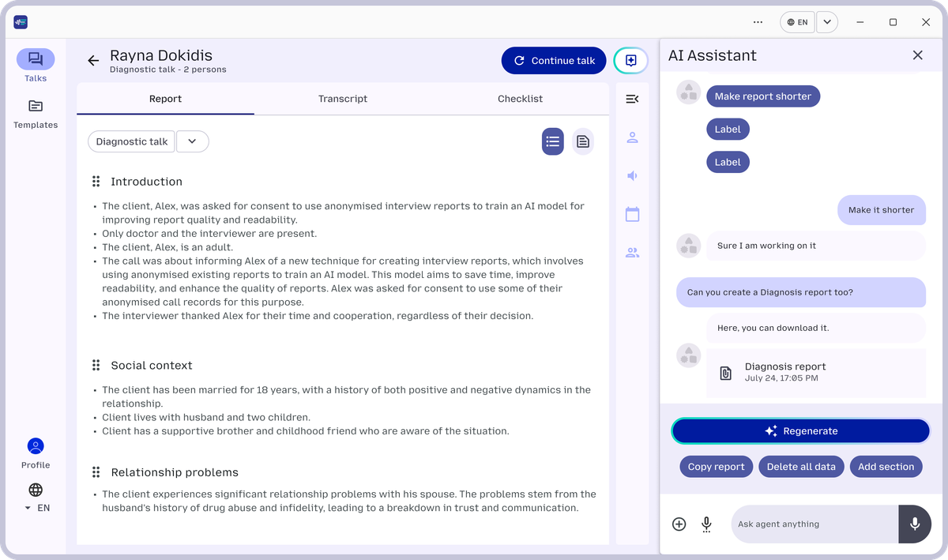Attach a file with the plus icon
Image resolution: width=948 pixels, height=560 pixels.
(679, 524)
